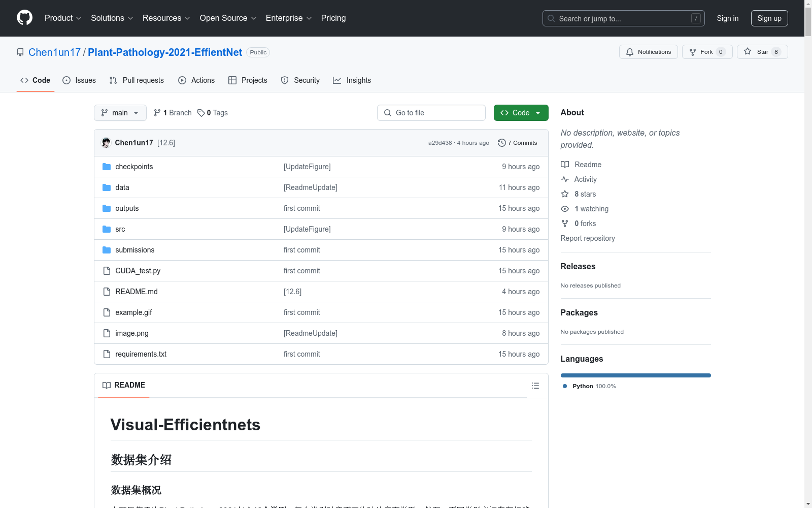Switch to the Actions tab
Viewport: 812px width, 508px height.
196,80
